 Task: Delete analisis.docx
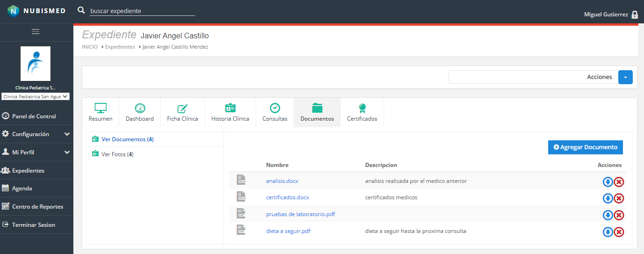tap(619, 181)
